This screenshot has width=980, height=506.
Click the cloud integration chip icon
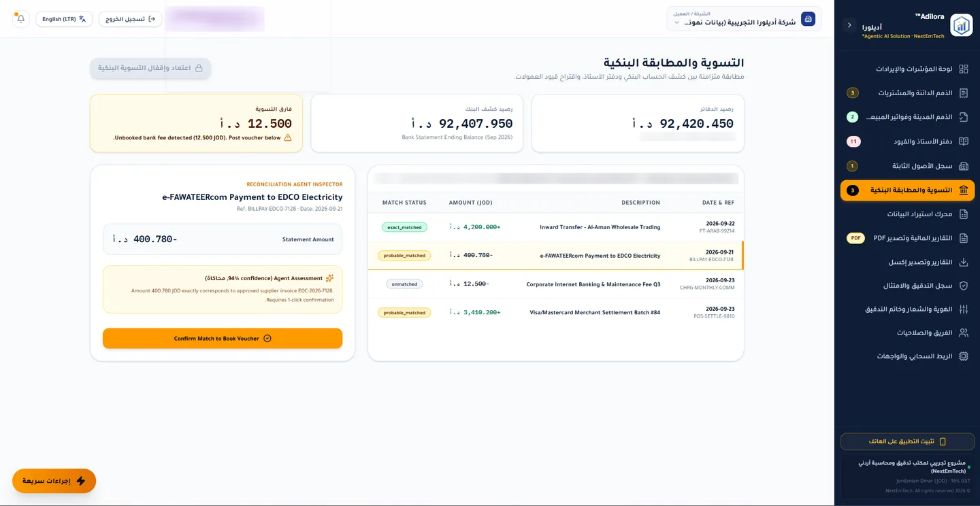tap(963, 356)
